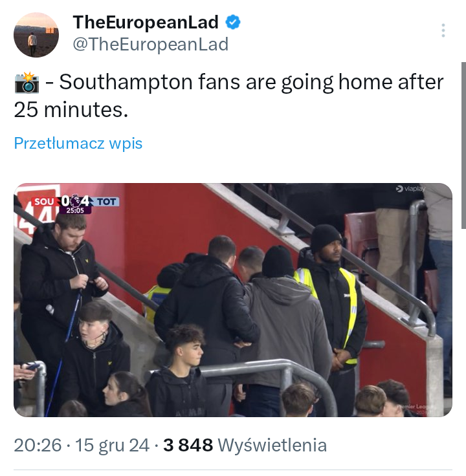Image resolution: width=466 pixels, height=476 pixels.
Task: View the 3 848 Wyświetlenia count
Action: (x=245, y=445)
